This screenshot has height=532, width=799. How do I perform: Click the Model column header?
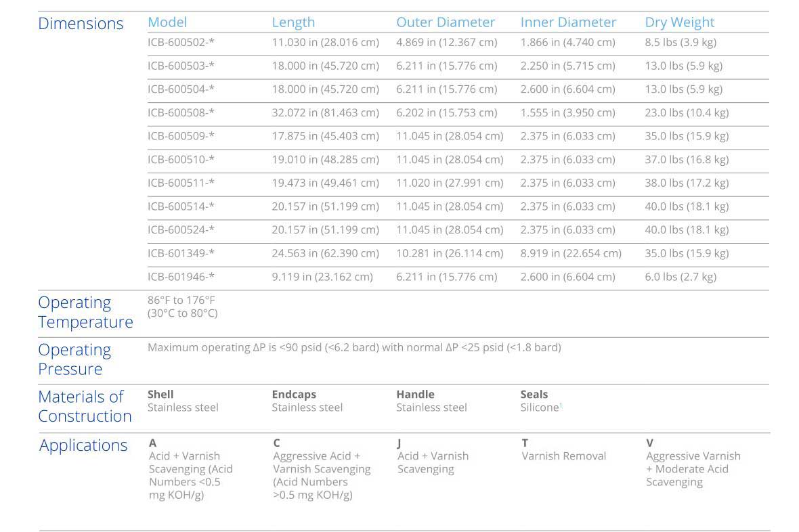pos(167,22)
